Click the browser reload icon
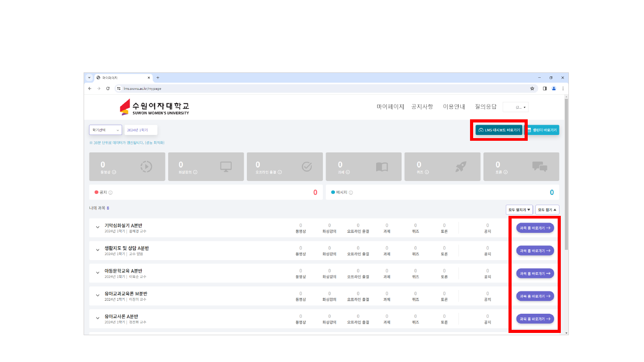 108,88
